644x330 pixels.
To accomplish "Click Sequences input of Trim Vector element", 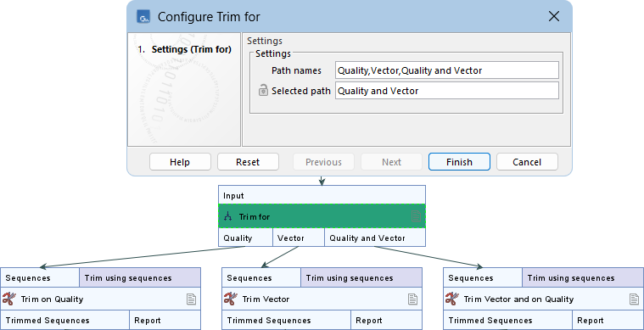I will click(x=261, y=278).
